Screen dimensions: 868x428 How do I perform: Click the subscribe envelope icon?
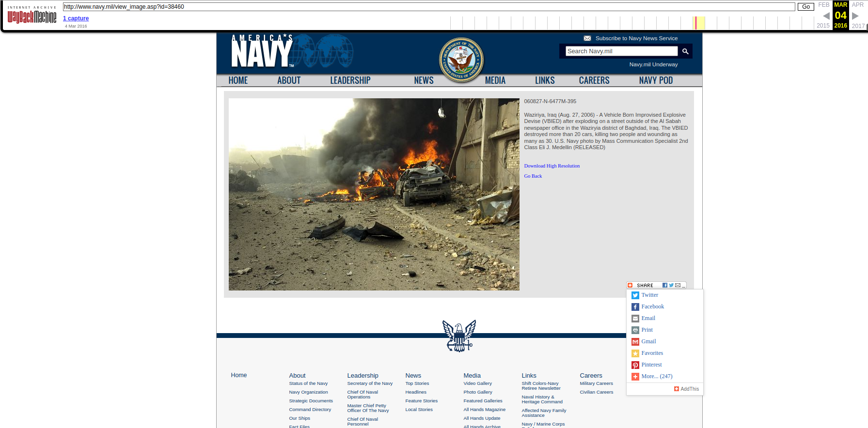pos(587,38)
